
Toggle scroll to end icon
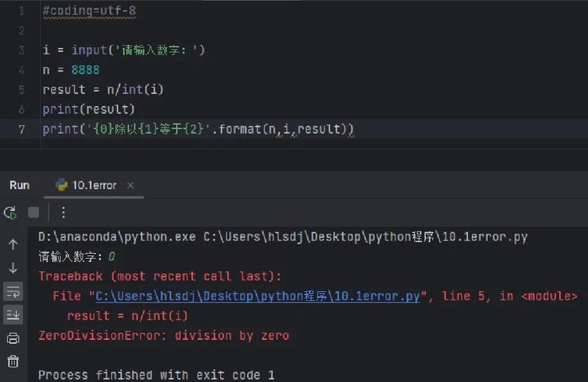coord(13,315)
